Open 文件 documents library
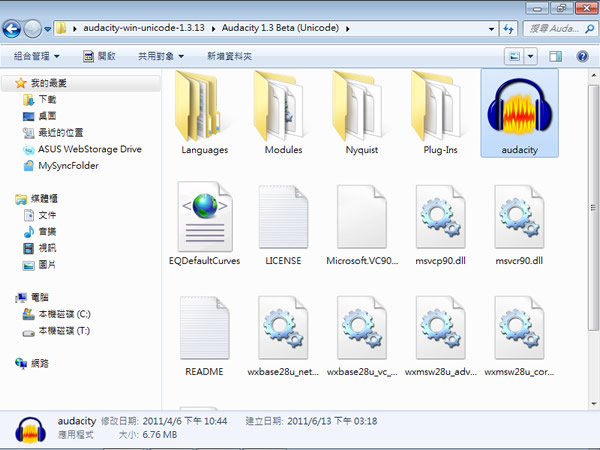The image size is (600, 450). [40, 215]
